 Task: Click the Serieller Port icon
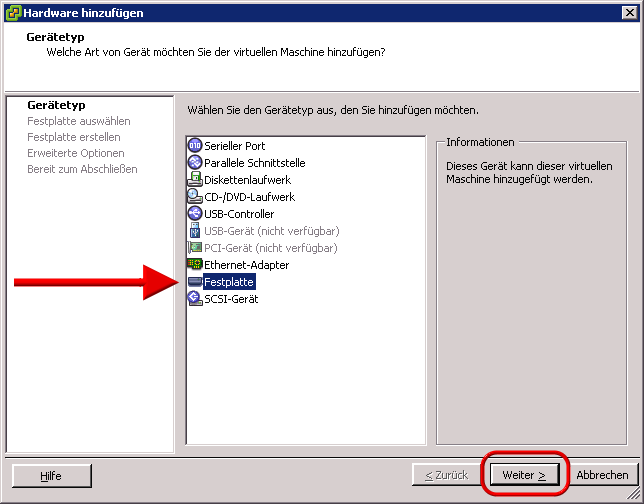195,146
